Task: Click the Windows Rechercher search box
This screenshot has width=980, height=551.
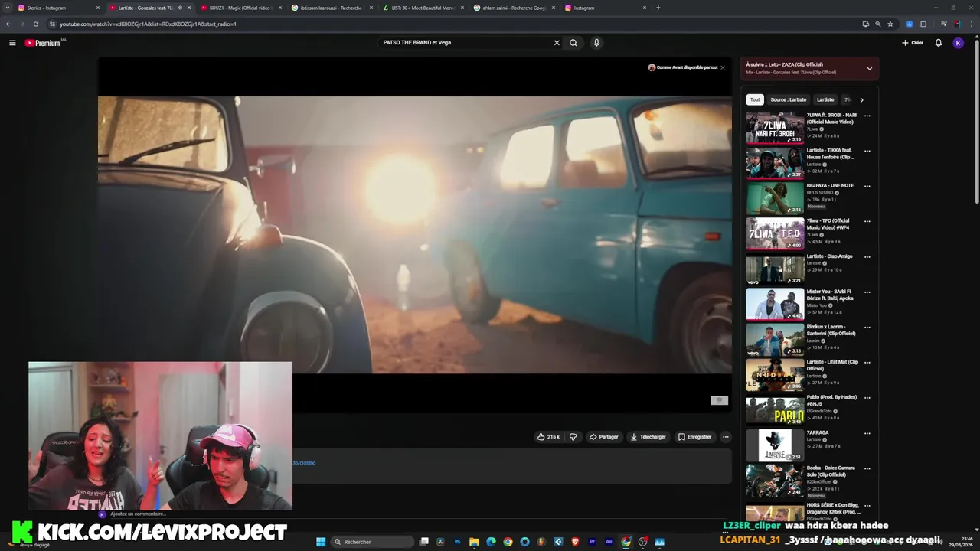Action: click(x=371, y=542)
